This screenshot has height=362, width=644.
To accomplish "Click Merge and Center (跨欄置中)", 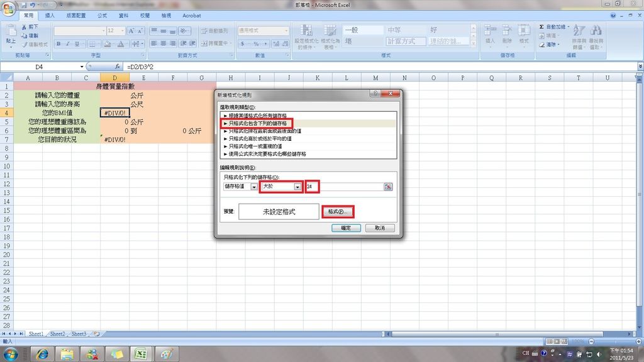I will [x=216, y=43].
